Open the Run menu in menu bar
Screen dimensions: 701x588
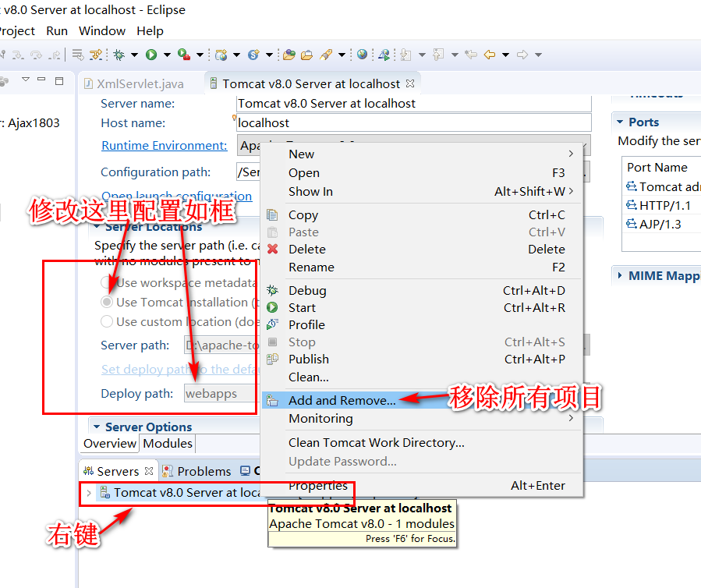pos(57,31)
